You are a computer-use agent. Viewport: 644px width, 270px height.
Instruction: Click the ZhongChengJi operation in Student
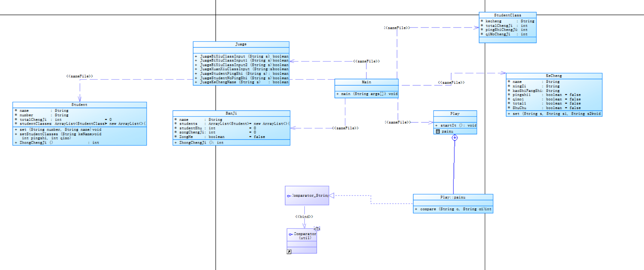(57, 143)
